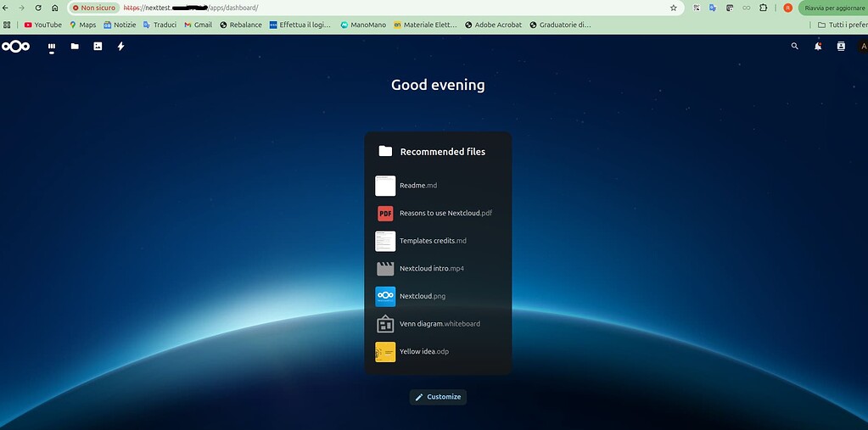868x430 pixels.
Task: Open the Gmail bookmark
Action: [x=199, y=25]
